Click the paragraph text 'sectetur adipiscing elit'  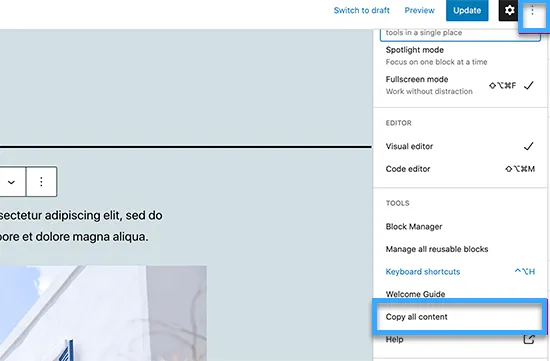[x=60, y=215]
